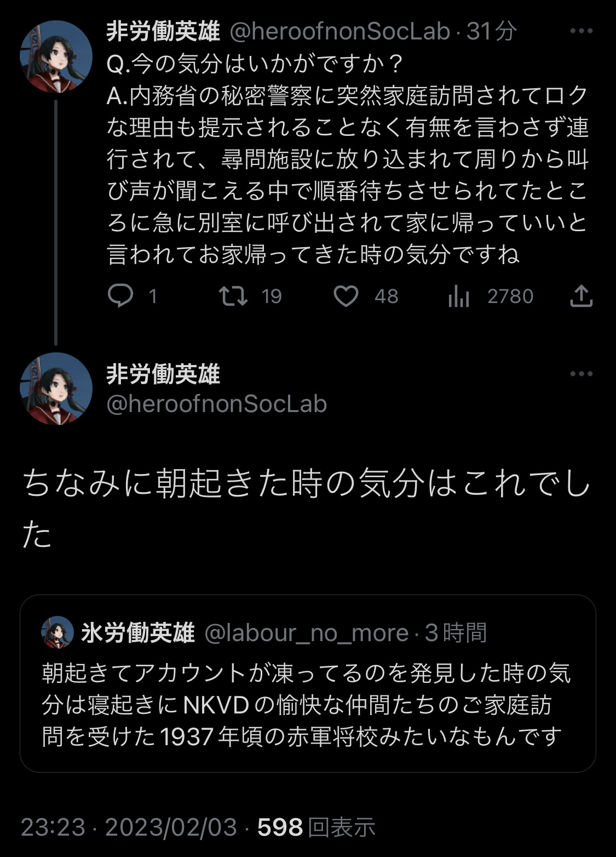
Task: Click the 31分 timestamp on first tweet
Action: [x=492, y=32]
